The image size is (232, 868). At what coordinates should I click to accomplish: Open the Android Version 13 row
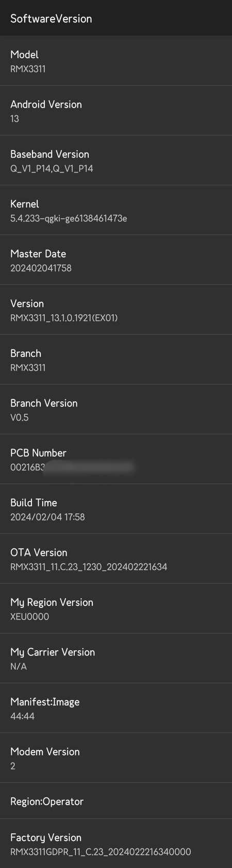click(116, 111)
